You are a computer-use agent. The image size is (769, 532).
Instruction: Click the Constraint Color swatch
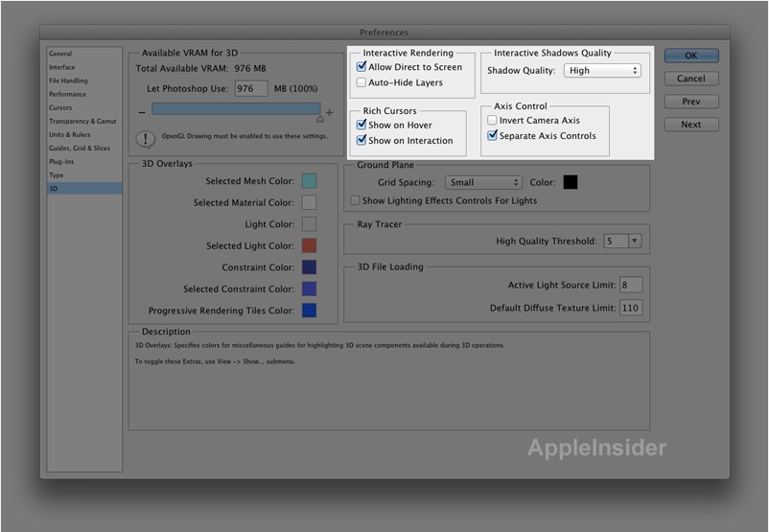(x=309, y=267)
